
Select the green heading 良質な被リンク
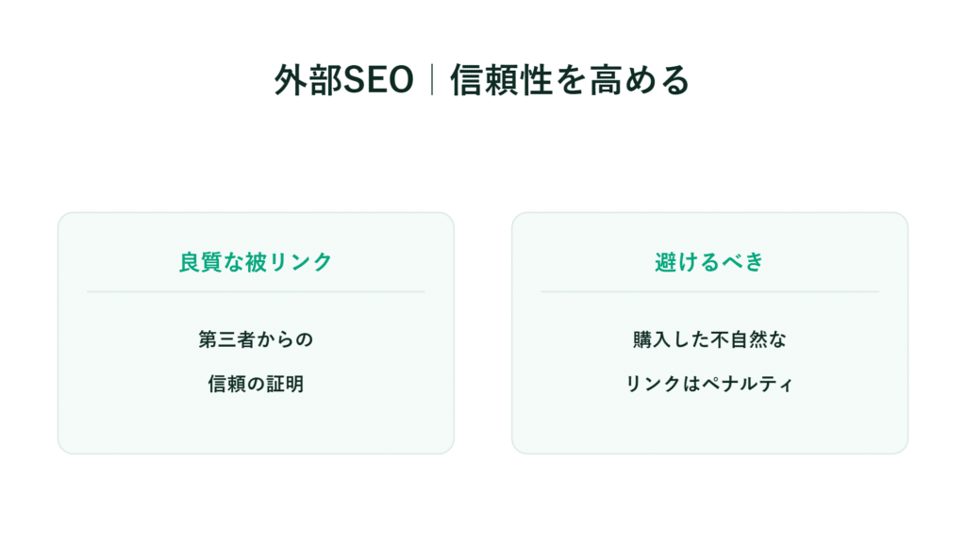(256, 262)
